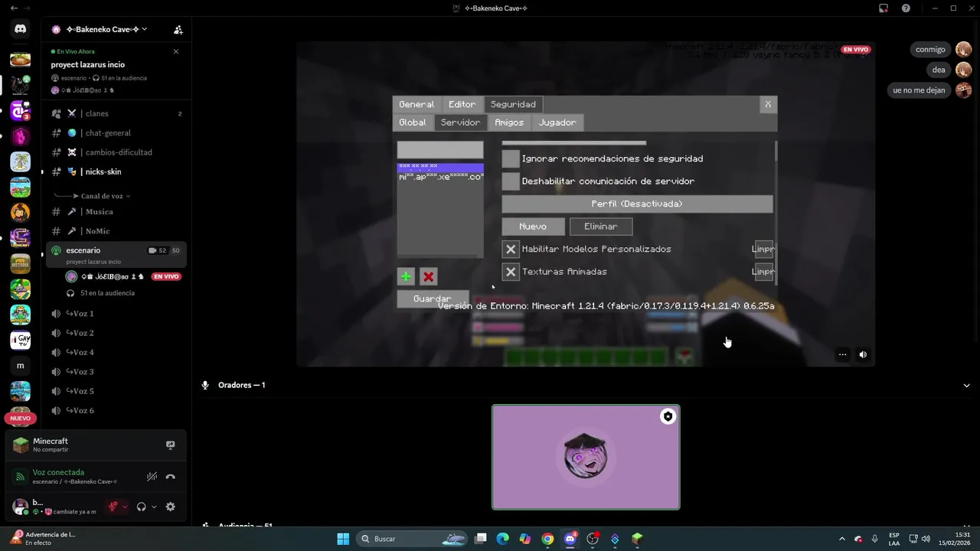This screenshot has height=551, width=980.
Task: Open headphone output options arrow
Action: [154, 507]
